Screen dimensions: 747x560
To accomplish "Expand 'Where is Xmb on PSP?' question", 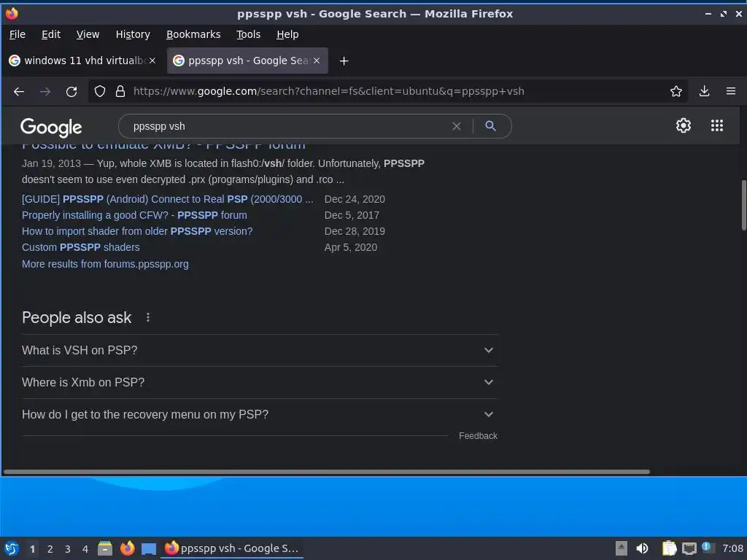I will coord(260,382).
